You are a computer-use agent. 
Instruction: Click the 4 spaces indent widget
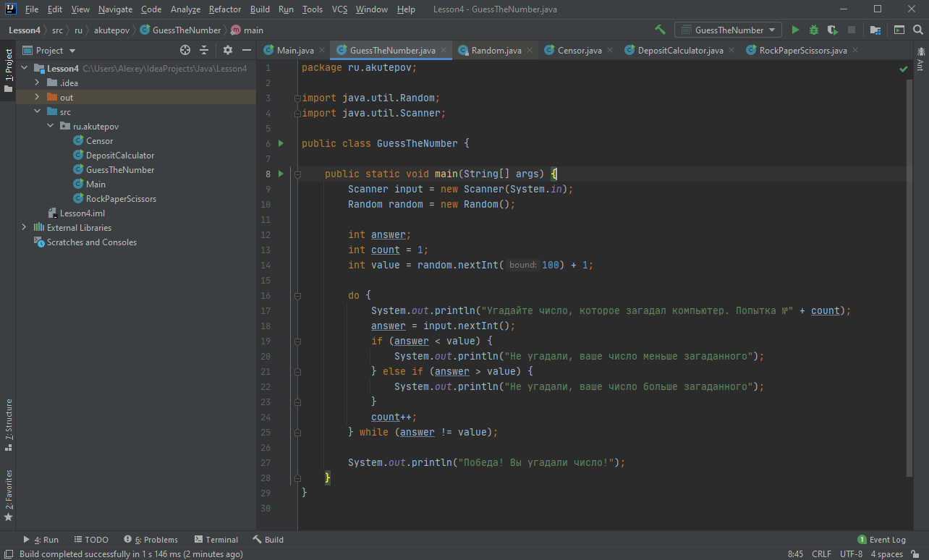886,554
